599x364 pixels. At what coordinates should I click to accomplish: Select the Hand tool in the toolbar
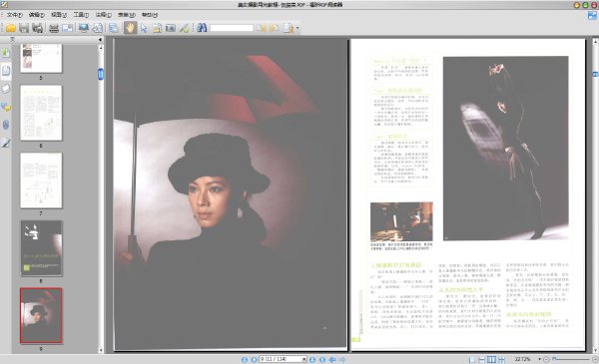[x=130, y=28]
